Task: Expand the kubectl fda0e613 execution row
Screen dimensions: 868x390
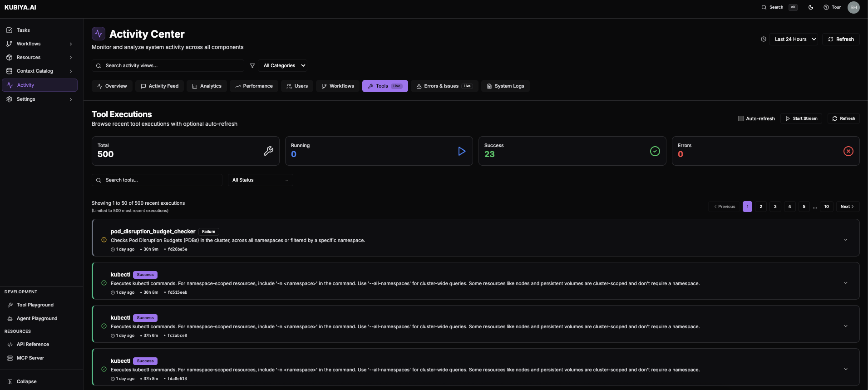Action: pos(846,369)
